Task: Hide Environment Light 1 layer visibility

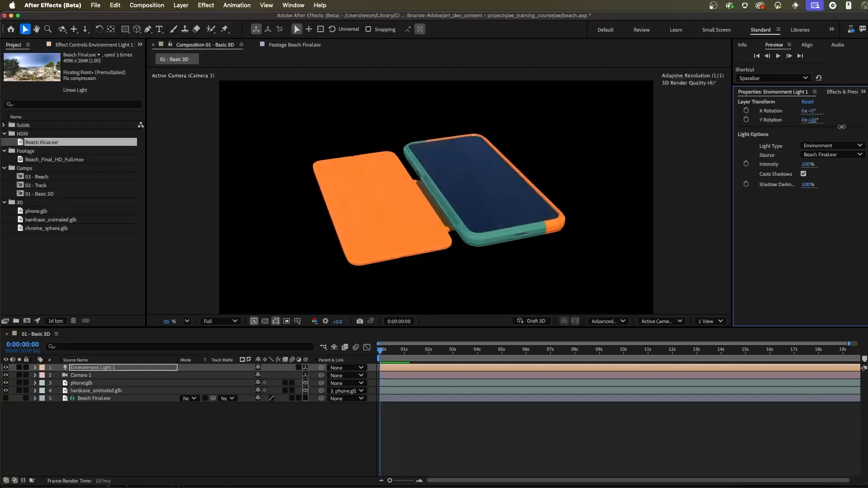Action: (x=6, y=367)
